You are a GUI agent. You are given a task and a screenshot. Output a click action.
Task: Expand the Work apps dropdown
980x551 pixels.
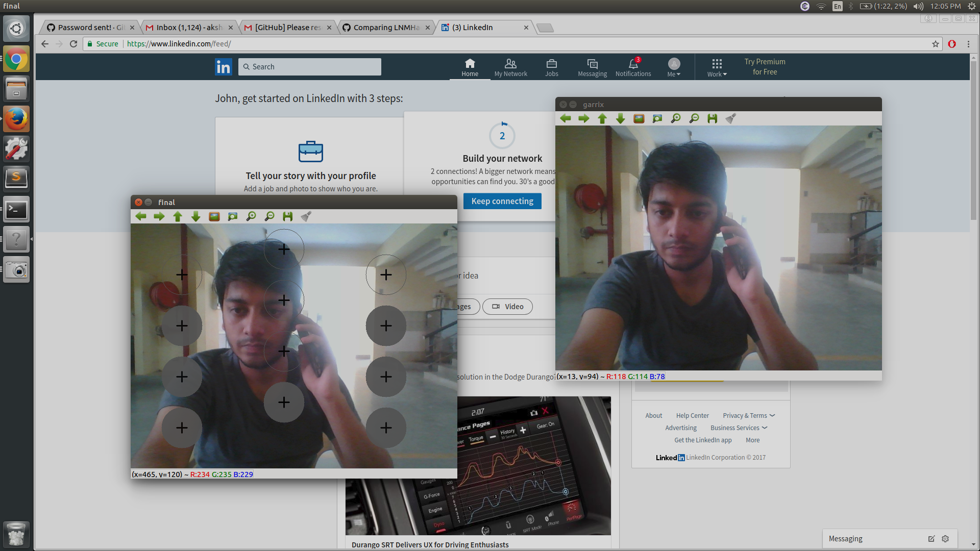[717, 67]
